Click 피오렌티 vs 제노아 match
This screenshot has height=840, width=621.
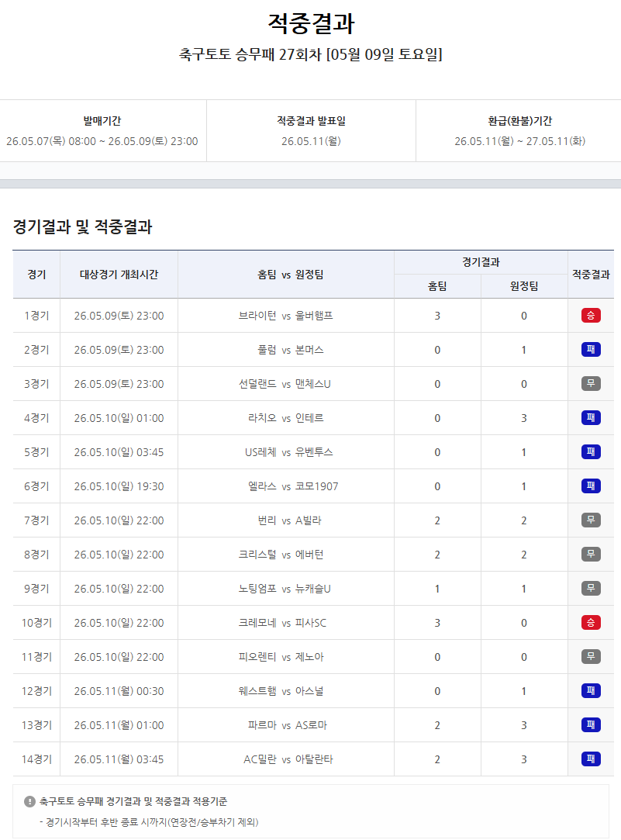281,657
